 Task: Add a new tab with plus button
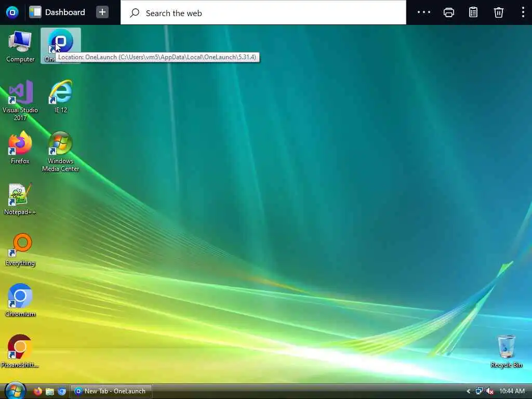pyautogui.click(x=102, y=12)
